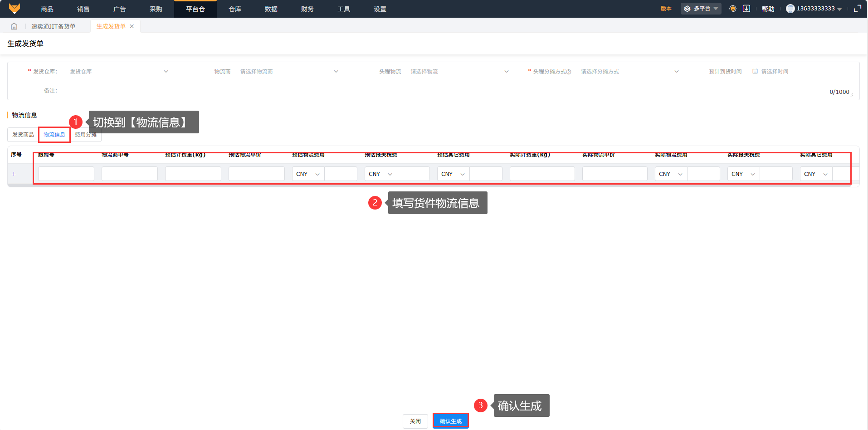Open the download center icon
Image resolution: width=868 pixels, height=430 pixels.
pos(746,9)
